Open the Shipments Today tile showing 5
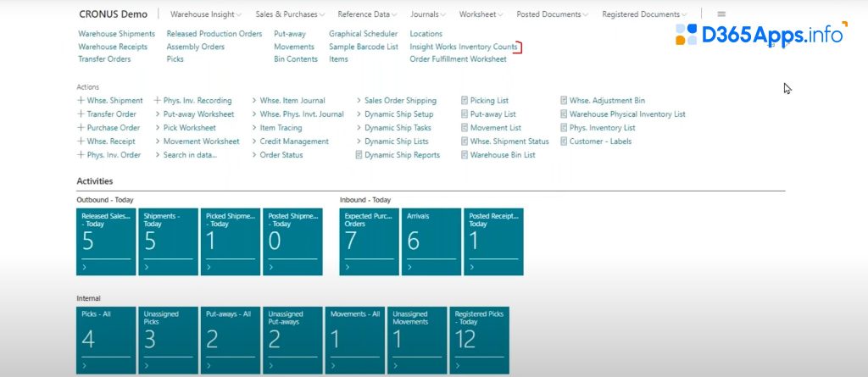The width and height of the screenshot is (868, 377). [x=169, y=242]
